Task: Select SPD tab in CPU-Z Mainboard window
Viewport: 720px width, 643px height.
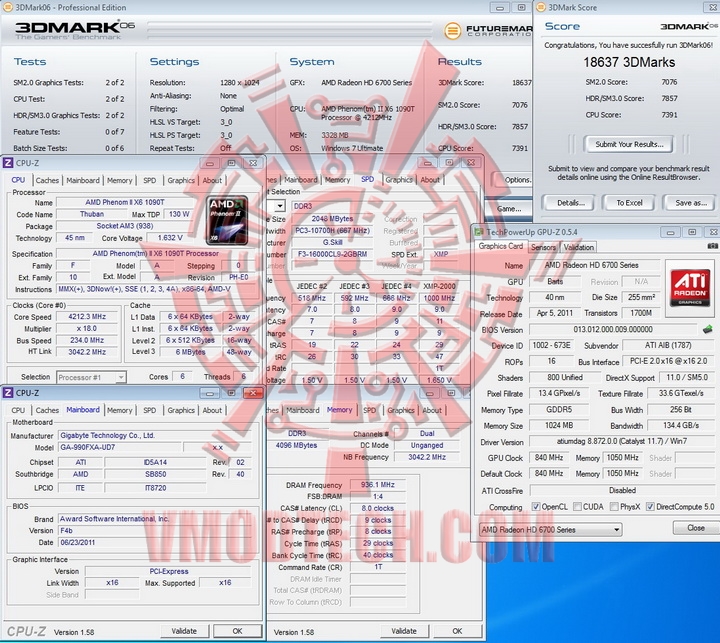Action: 150,410
